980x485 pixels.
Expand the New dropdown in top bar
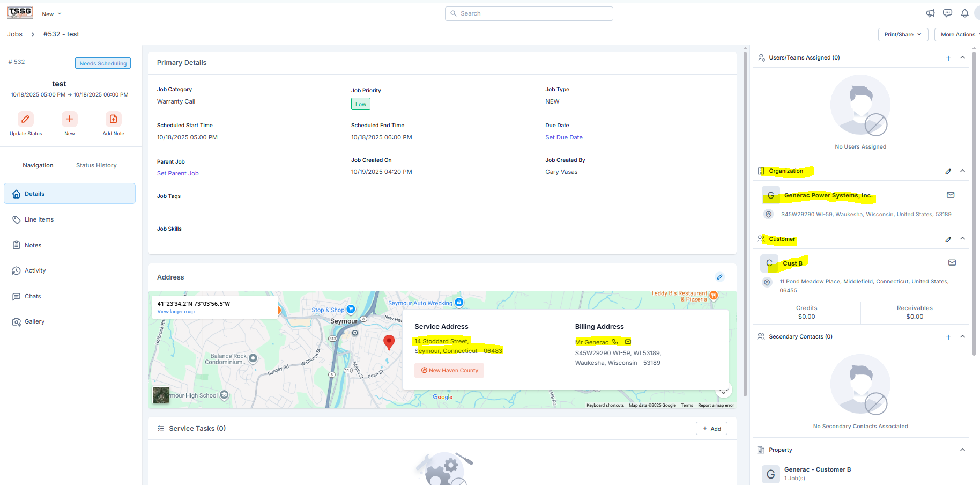coord(51,14)
